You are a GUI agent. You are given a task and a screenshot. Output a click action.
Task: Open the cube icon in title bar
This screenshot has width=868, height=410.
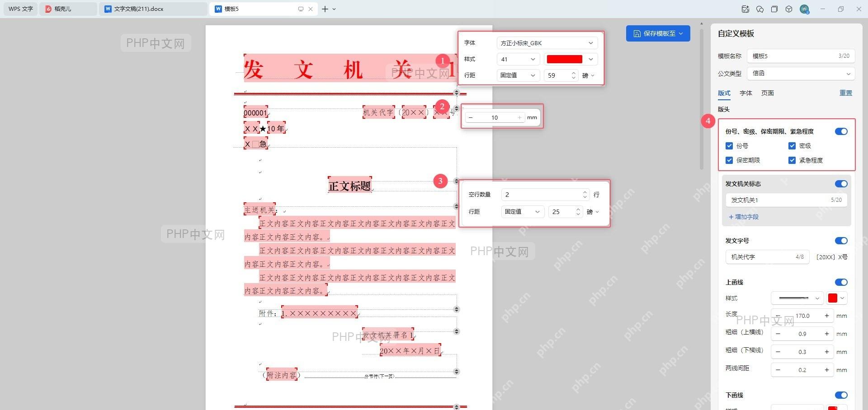pyautogui.click(x=789, y=9)
